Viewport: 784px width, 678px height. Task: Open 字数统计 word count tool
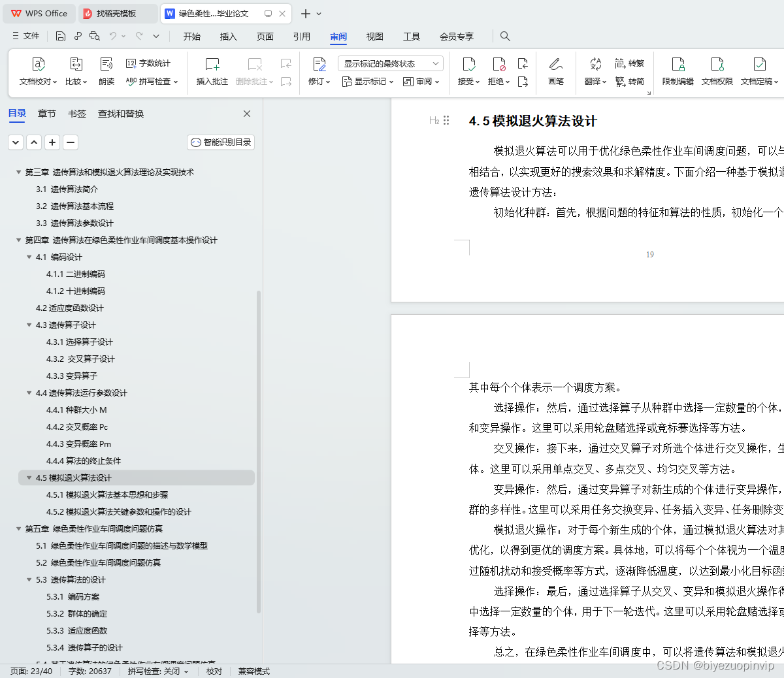[x=148, y=63]
